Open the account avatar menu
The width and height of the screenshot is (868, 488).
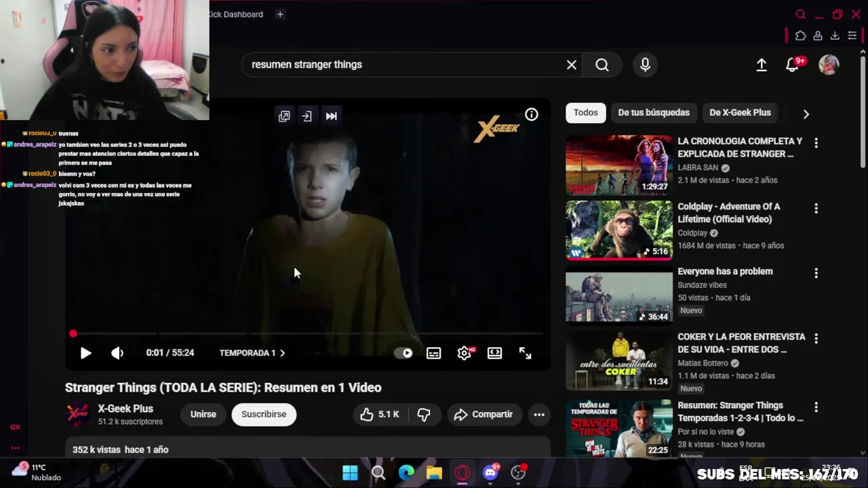coord(829,64)
